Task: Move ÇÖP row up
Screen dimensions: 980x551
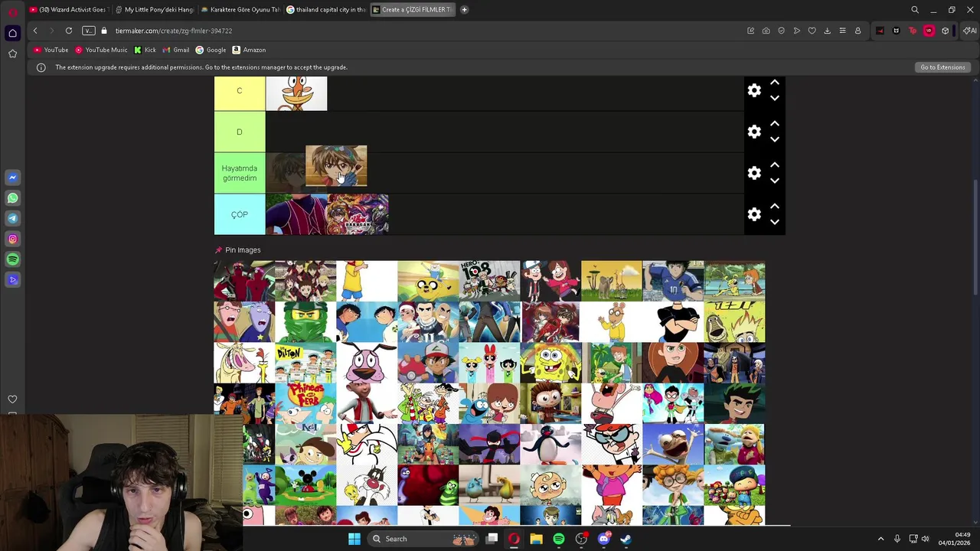Action: click(775, 206)
